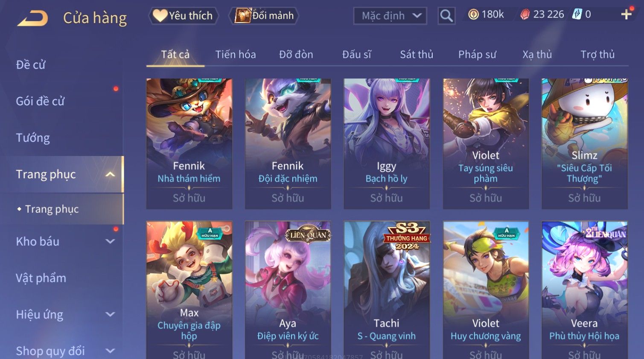Select the Iggy Bạch hồ ly skin card

[387, 144]
